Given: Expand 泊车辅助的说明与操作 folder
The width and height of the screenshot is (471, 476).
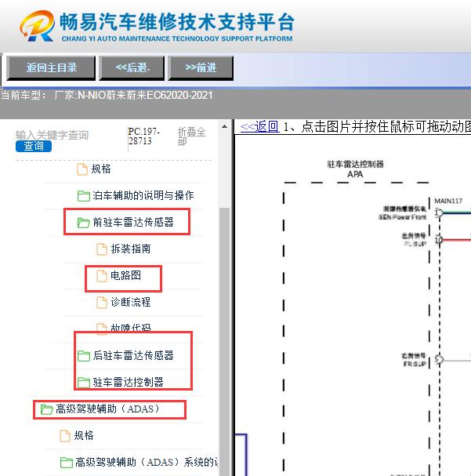Looking at the screenshot, I should click(x=143, y=195).
